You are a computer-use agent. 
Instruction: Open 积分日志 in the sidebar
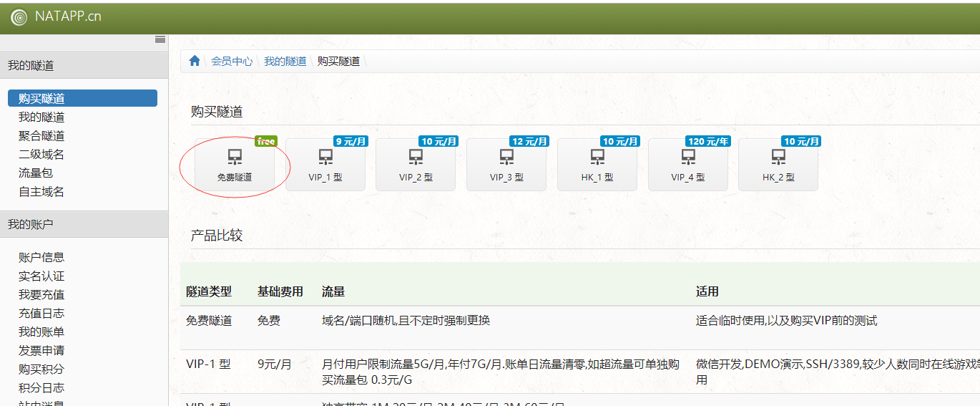click(41, 387)
